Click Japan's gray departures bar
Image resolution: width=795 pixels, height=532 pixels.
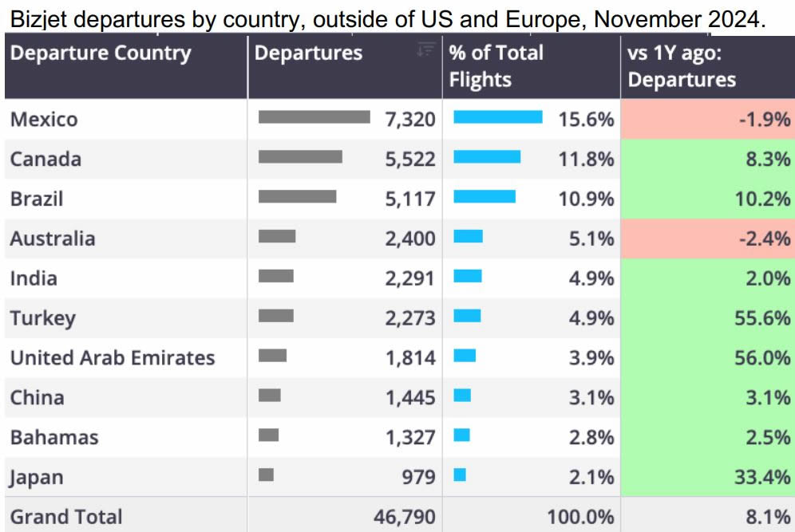[x=267, y=475]
